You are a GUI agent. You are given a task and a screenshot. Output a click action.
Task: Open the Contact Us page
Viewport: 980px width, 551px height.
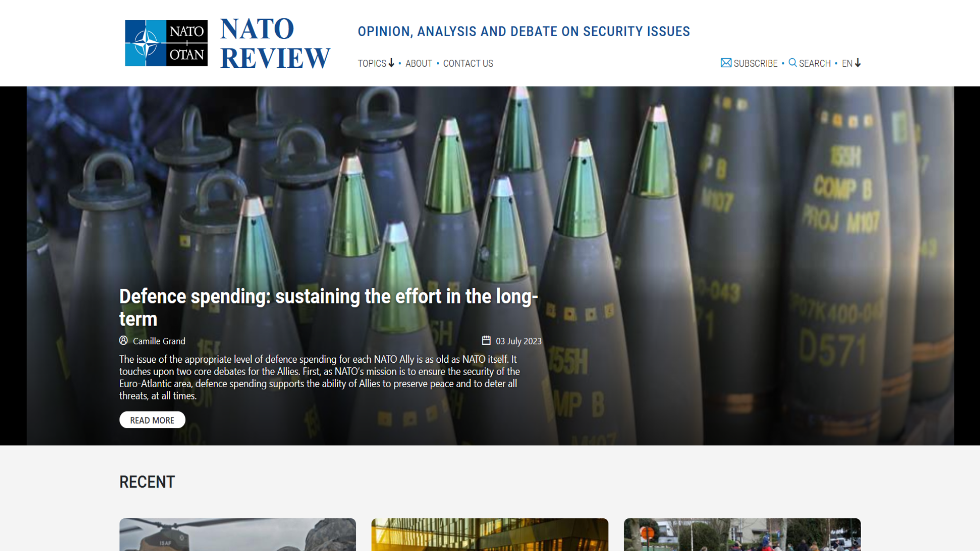468,63
